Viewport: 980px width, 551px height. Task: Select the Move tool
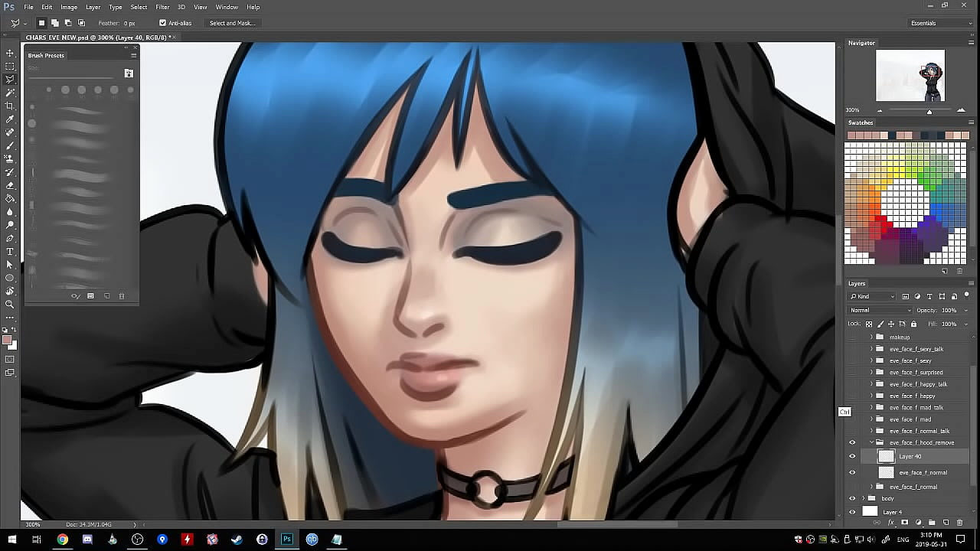[x=10, y=53]
